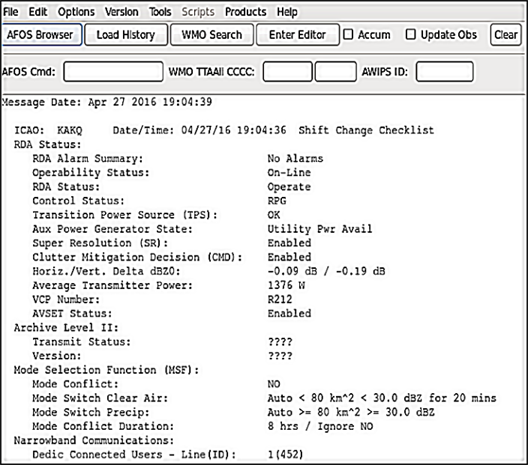Click the Mode Switch Clear Air label
528x465 pixels.
[x=100, y=398]
